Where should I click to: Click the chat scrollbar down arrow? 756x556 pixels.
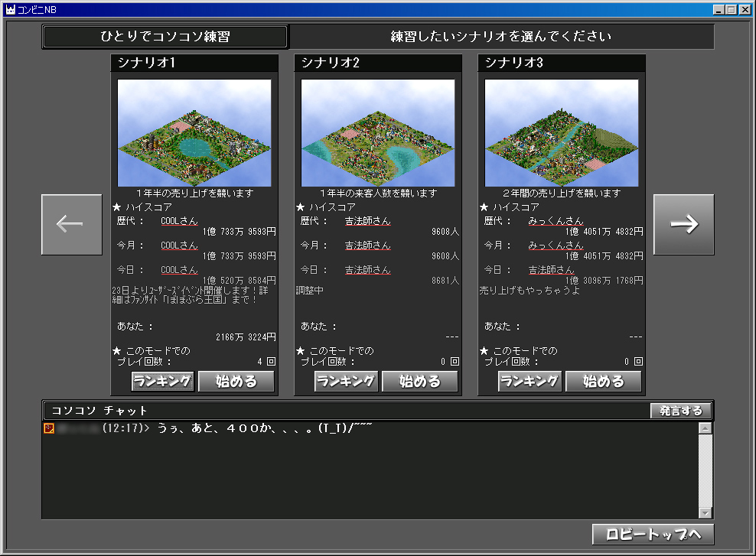click(x=705, y=512)
